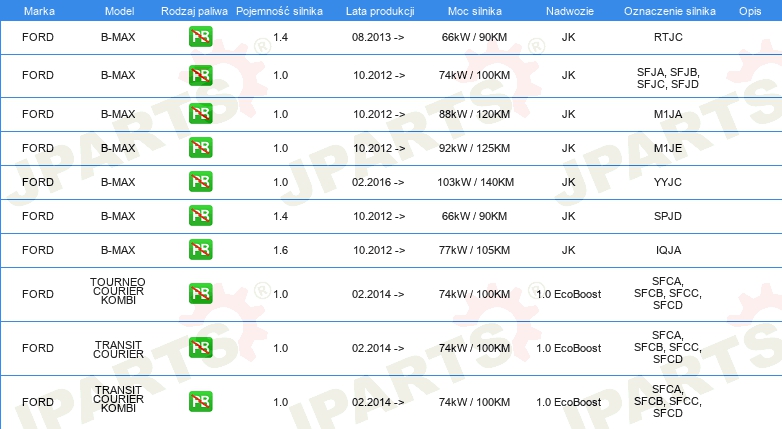Click B-MAX in the M1JA row

[x=118, y=114]
